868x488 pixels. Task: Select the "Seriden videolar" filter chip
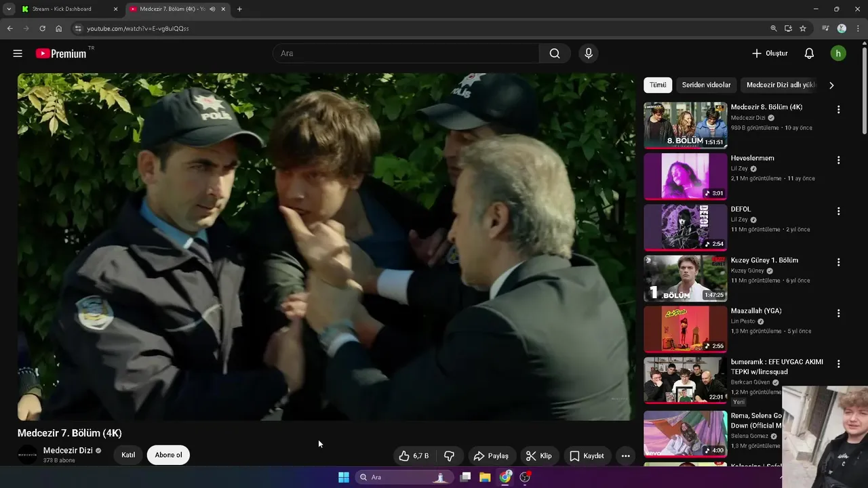pyautogui.click(x=706, y=85)
